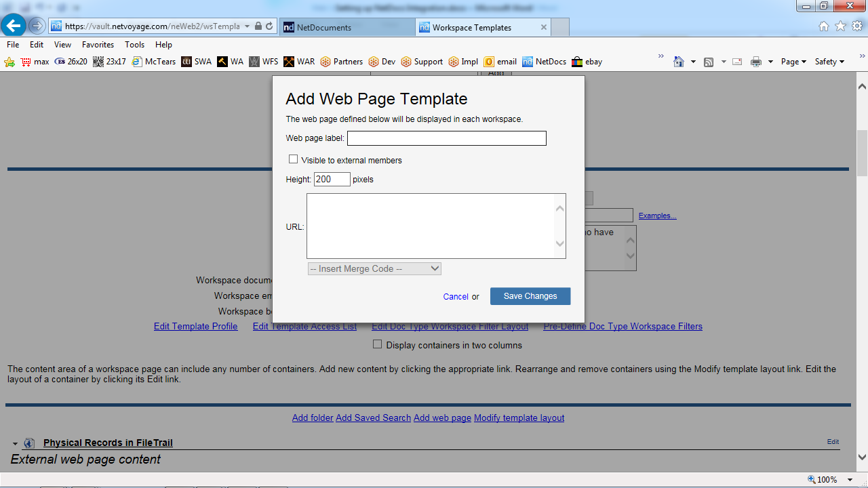Viewport: 868px width, 488px height.
Task: Enable Display containers in two columns
Action: 378,344
